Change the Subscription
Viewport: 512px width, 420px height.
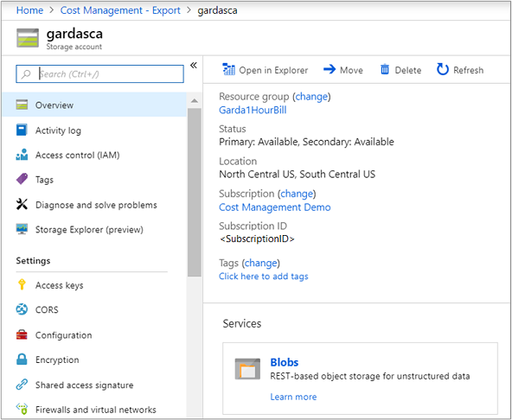[x=297, y=194]
